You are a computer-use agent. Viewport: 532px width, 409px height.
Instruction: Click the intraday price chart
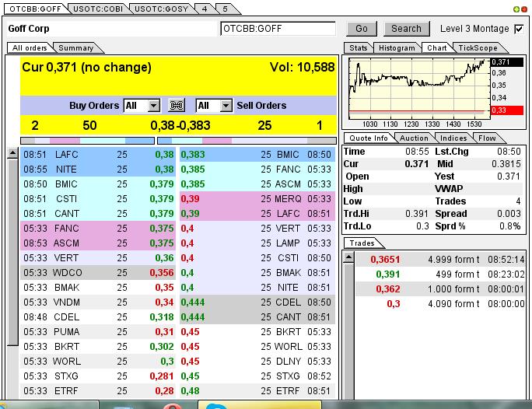419,88
